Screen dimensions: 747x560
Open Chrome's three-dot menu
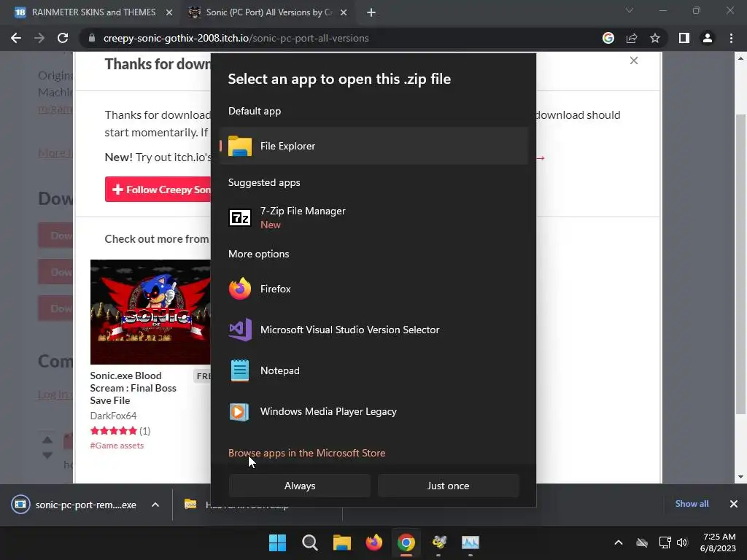click(731, 38)
